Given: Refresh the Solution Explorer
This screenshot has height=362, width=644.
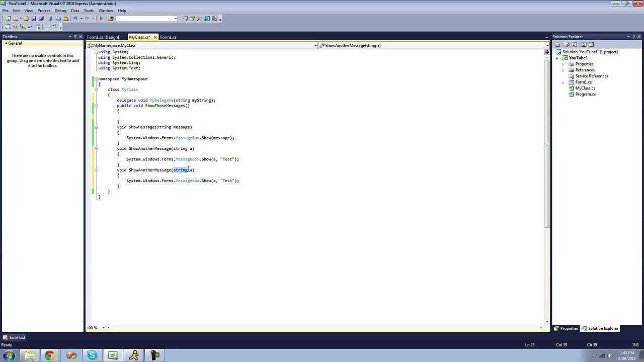Looking at the screenshot, I should click(574, 44).
